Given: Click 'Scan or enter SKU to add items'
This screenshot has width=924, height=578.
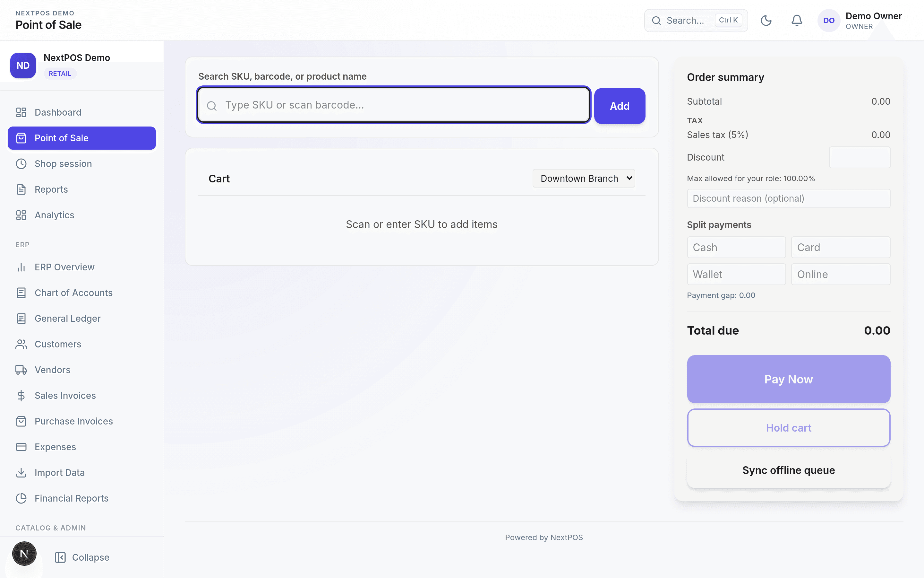Looking at the screenshot, I should tap(422, 224).
